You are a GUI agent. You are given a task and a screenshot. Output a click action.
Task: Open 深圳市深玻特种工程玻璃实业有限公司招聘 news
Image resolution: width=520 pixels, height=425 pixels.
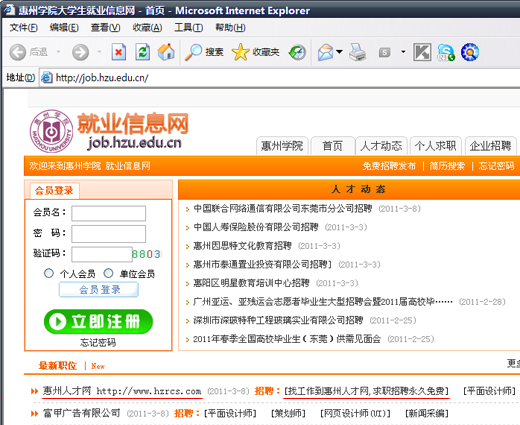click(x=278, y=321)
